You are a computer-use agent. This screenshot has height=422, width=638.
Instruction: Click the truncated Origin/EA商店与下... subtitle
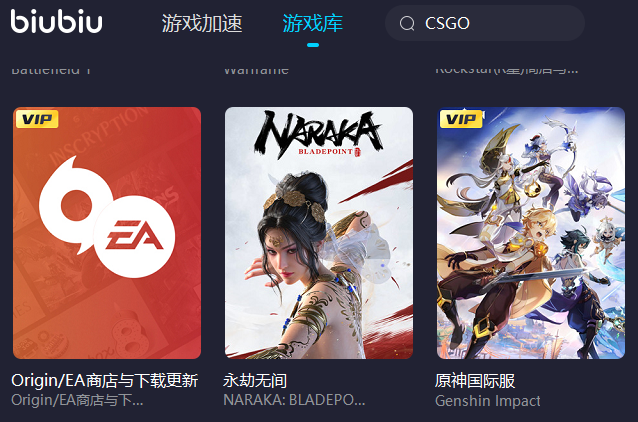pyautogui.click(x=77, y=400)
